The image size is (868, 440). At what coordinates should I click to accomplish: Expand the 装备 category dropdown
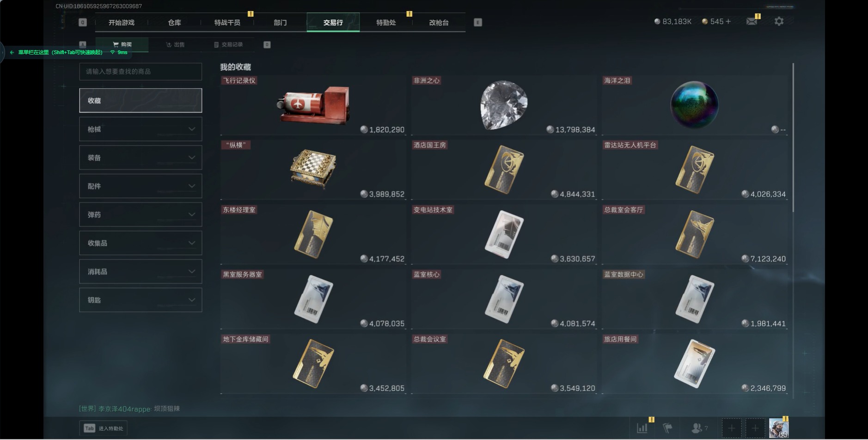coord(141,158)
